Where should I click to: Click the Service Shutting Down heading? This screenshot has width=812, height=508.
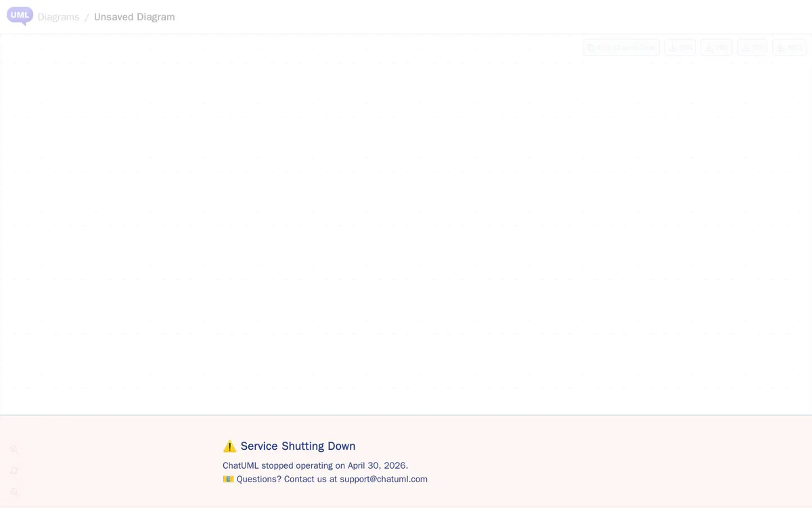[289, 446]
